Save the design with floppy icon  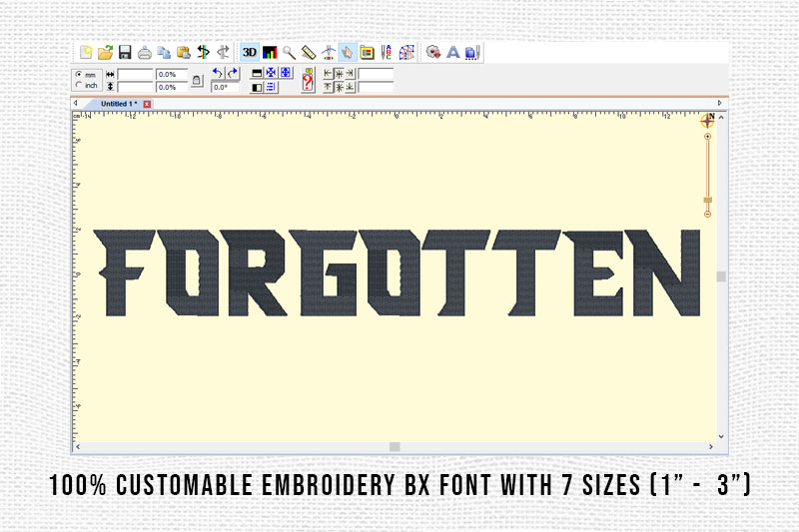coord(125,53)
